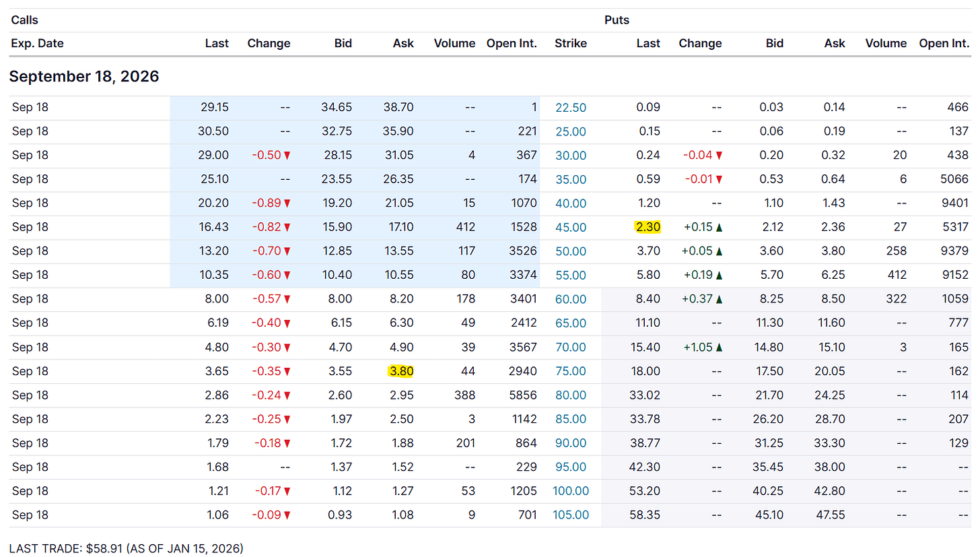The image size is (980, 557).
Task: Click put volume 258 cell
Action: pos(896,251)
